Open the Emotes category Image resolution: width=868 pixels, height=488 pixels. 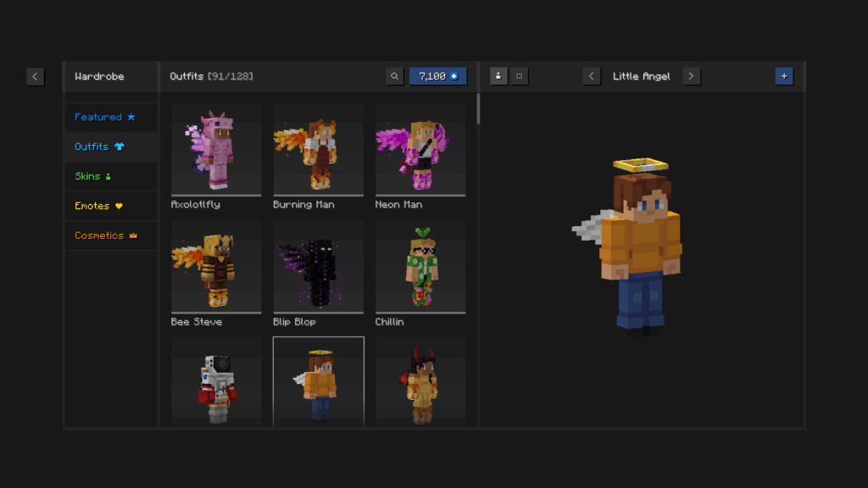[111, 206]
